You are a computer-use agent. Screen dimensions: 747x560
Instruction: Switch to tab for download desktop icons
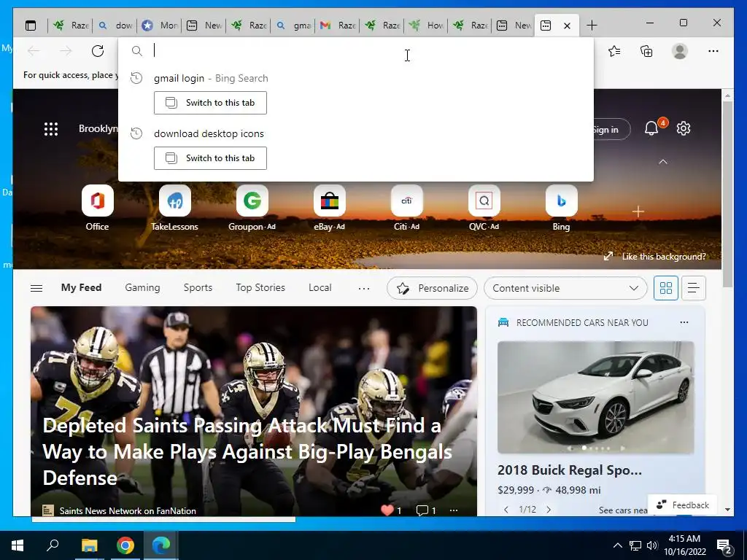pos(210,158)
